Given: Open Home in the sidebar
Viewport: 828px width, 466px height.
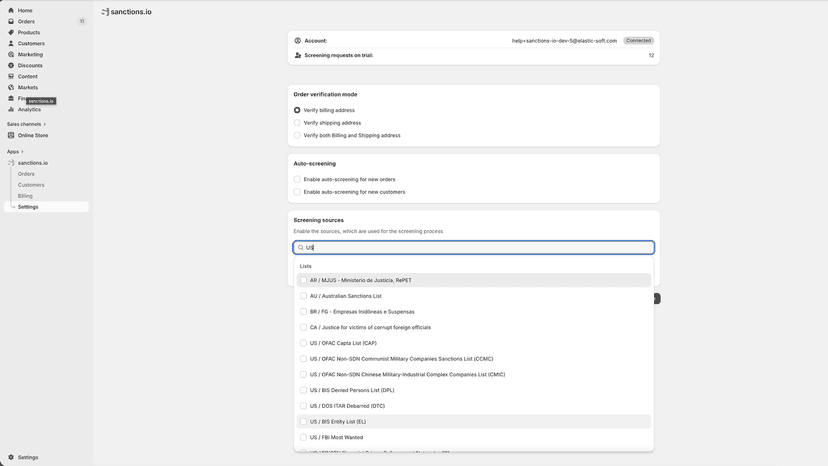Looking at the screenshot, I should pos(25,11).
